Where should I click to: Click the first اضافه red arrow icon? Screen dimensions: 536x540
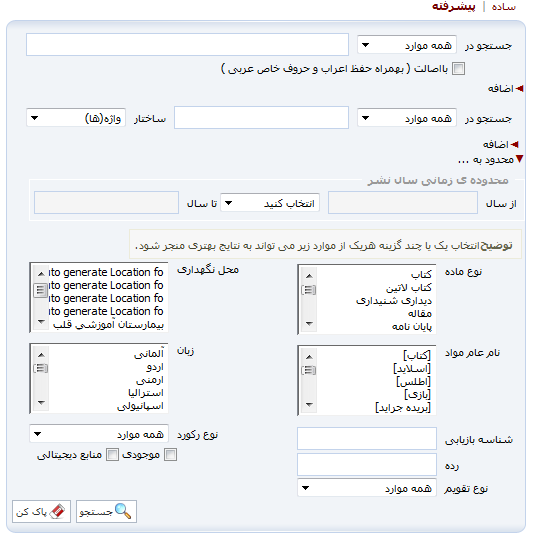519,89
